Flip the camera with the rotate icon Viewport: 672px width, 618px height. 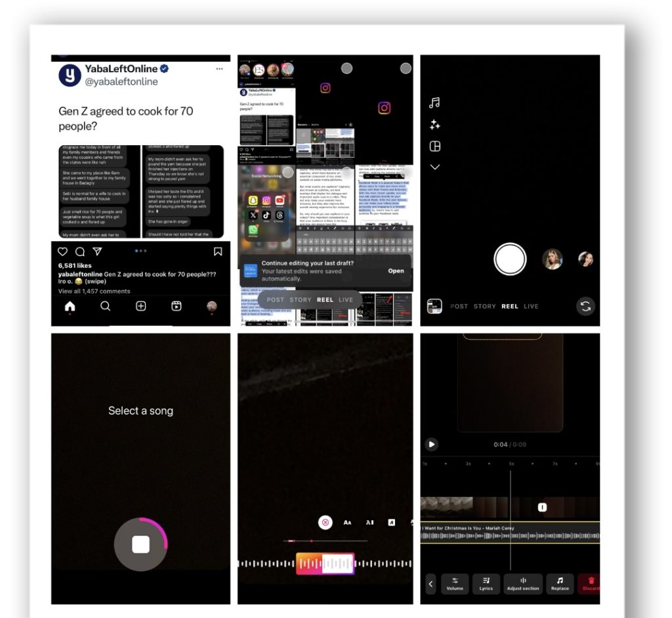point(585,306)
